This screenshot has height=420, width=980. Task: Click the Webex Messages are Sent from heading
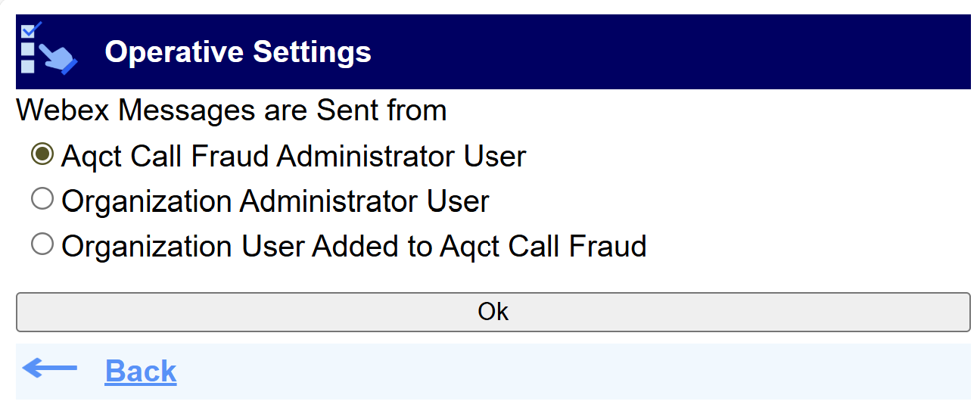(x=231, y=110)
